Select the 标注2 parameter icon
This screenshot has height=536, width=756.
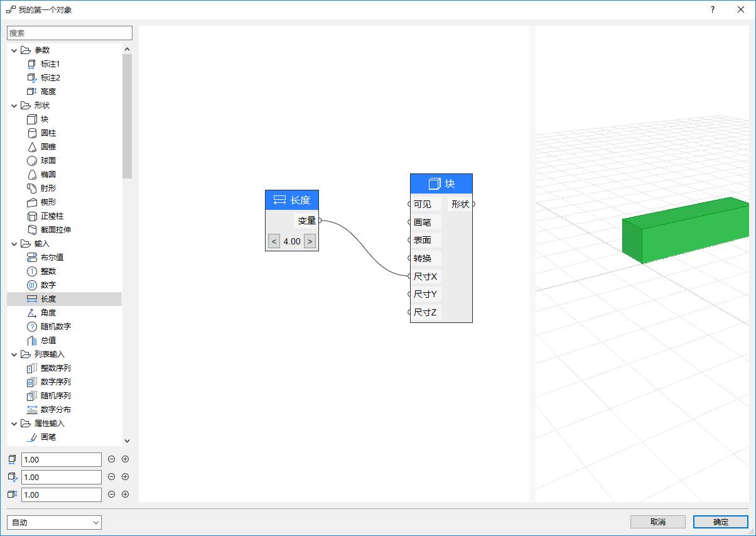[x=32, y=78]
